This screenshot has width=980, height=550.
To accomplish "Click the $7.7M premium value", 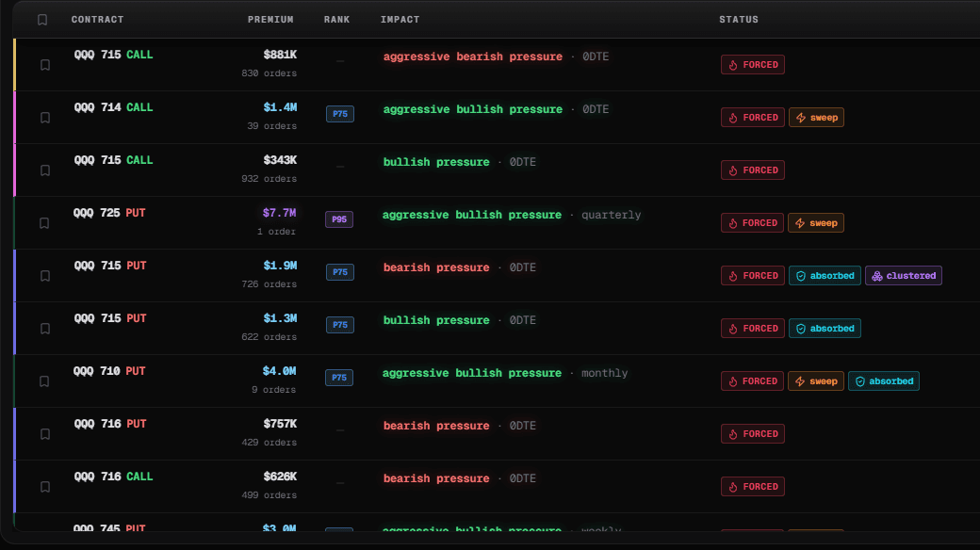I will tap(279, 213).
